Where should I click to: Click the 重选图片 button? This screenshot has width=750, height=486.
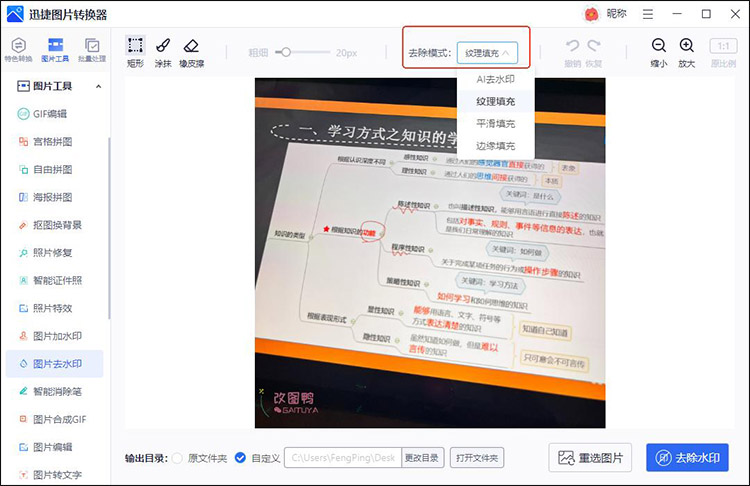(x=590, y=458)
